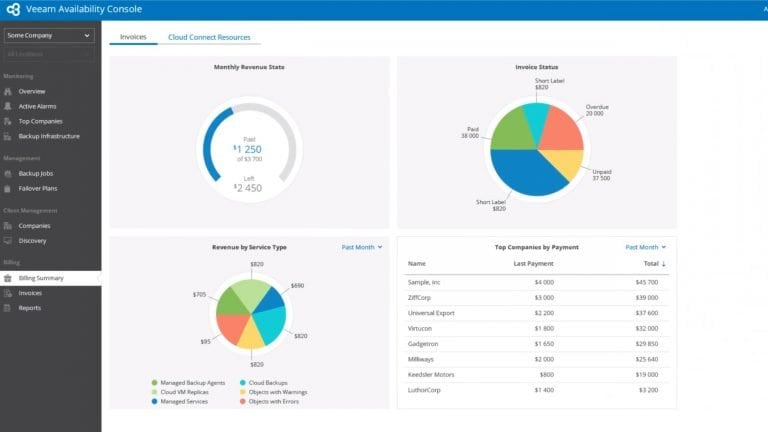Click the Managed Services legend swatch
The height and width of the screenshot is (432, 768).
(x=154, y=401)
